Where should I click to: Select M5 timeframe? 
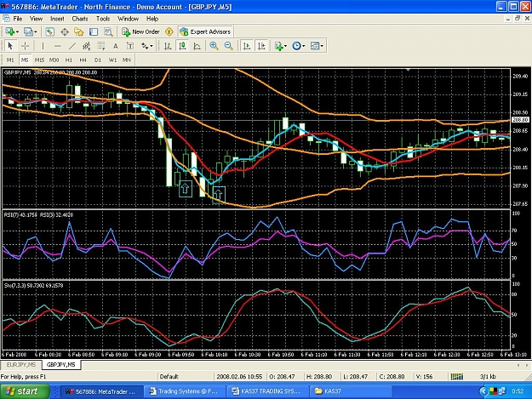(x=25, y=60)
